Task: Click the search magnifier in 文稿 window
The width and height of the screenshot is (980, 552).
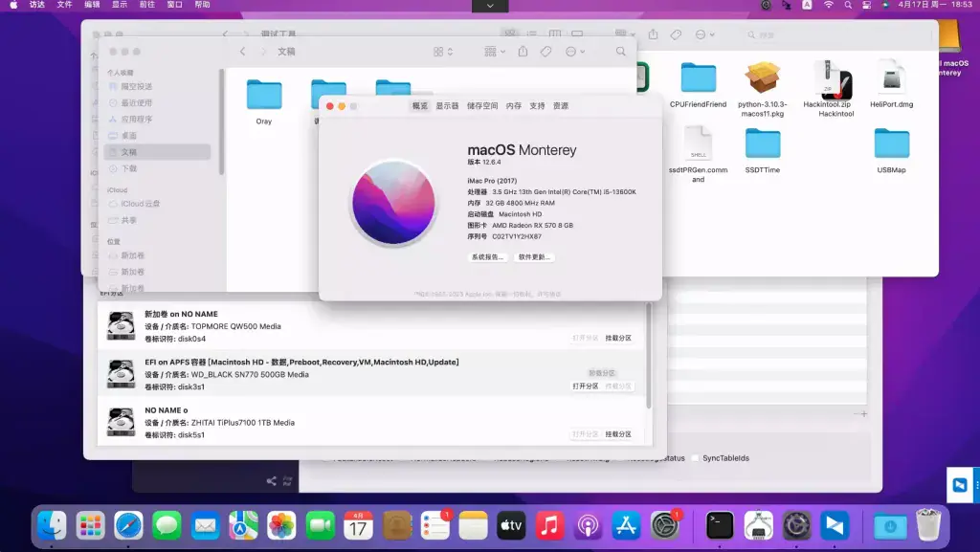Action: tap(620, 52)
